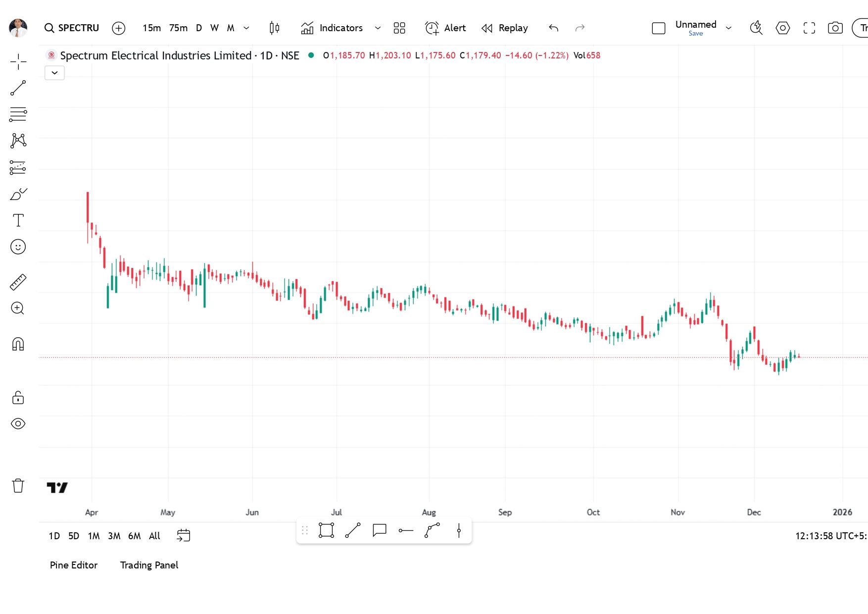Select the trend line drawing tool
The height and width of the screenshot is (614, 868).
pyautogui.click(x=18, y=88)
